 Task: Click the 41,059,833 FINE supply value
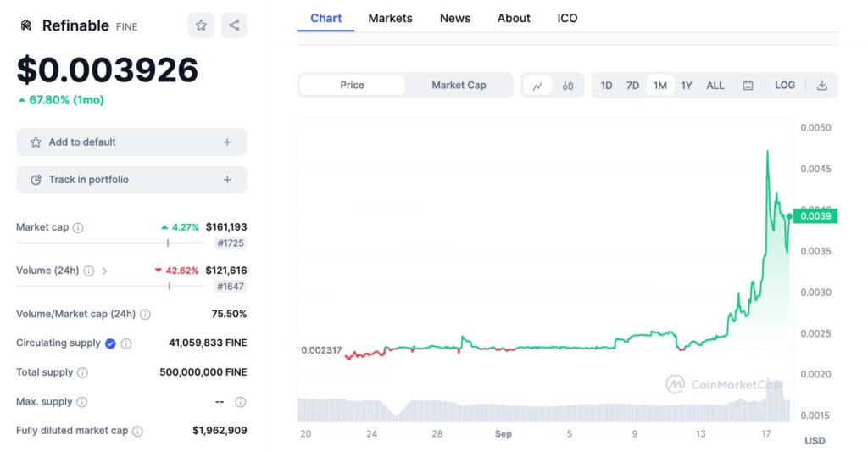208,343
